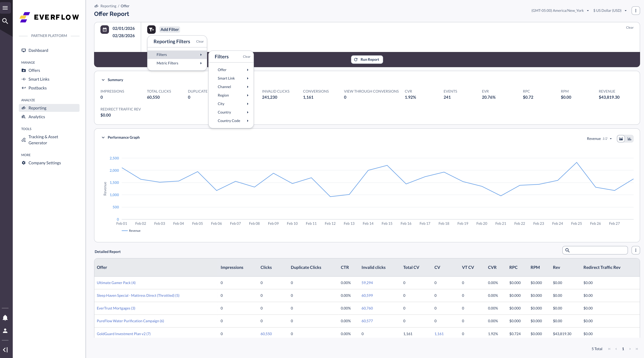This screenshot has width=644, height=358.
Task: Switch the Performance Graph to bar chart view
Action: [x=629, y=139]
